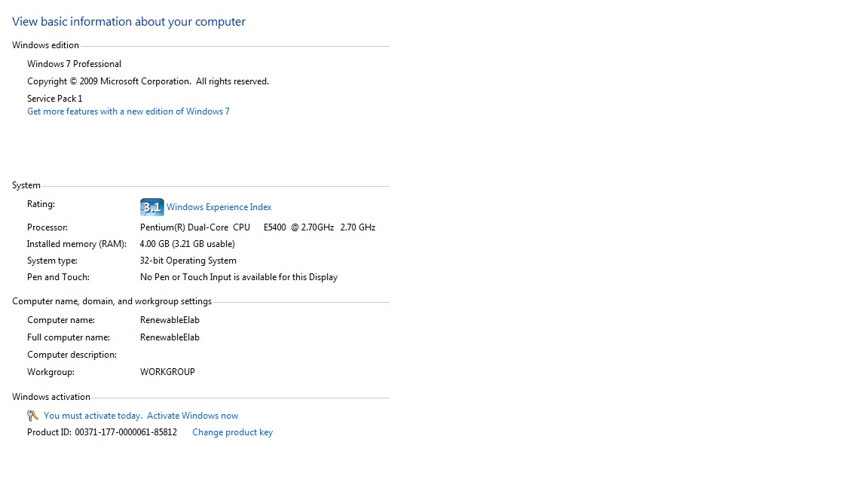Image resolution: width=868 pixels, height=488 pixels.
Task: Click the No Pen or Touch Input text
Action: tap(239, 277)
